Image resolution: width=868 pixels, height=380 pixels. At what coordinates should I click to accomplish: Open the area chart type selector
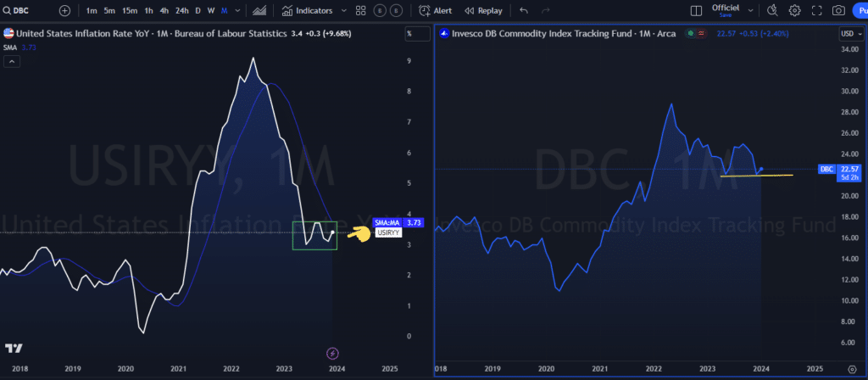[259, 10]
